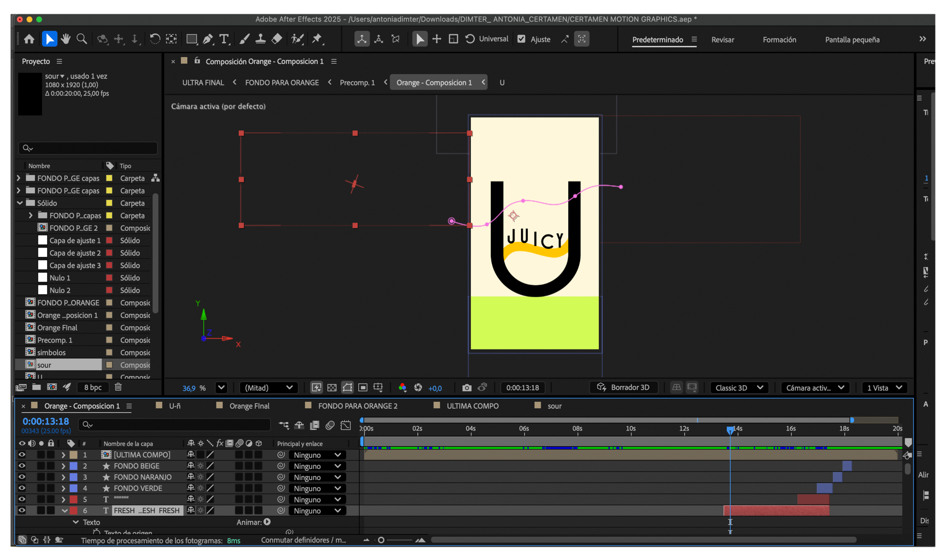Screen dimensions: 946x560
Task: Switch to the Formación workspace
Action: 779,39
